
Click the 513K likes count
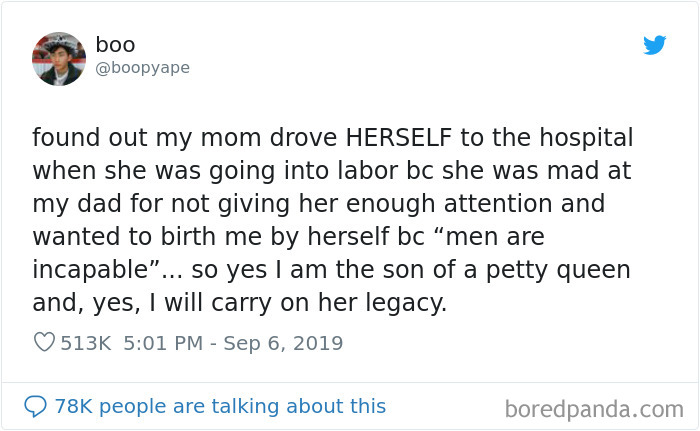click(86, 343)
